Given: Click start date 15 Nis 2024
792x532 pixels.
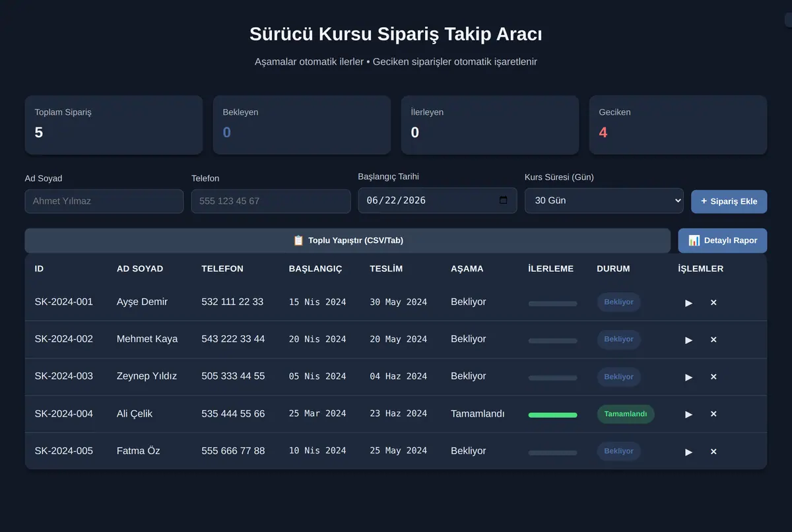Looking at the screenshot, I should pos(317,302).
